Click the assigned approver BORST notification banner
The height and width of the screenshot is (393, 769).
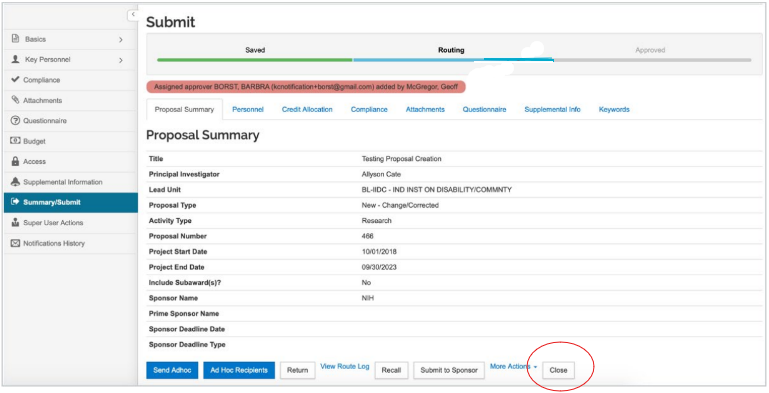pos(306,87)
